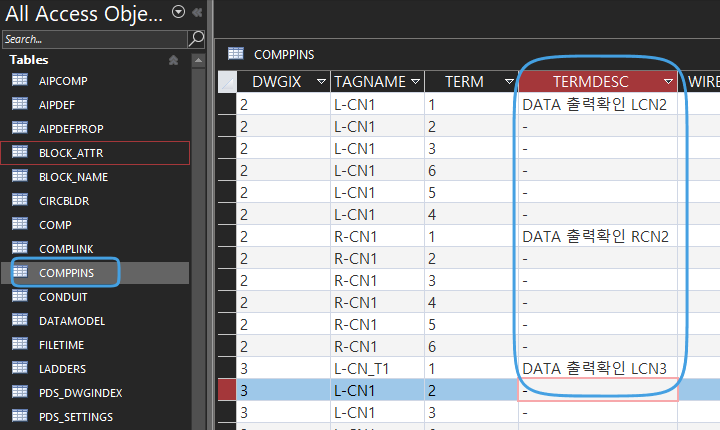This screenshot has width=720, height=430.
Task: Click cell 'DATA 출력확인 LCN3'
Action: [597, 368]
